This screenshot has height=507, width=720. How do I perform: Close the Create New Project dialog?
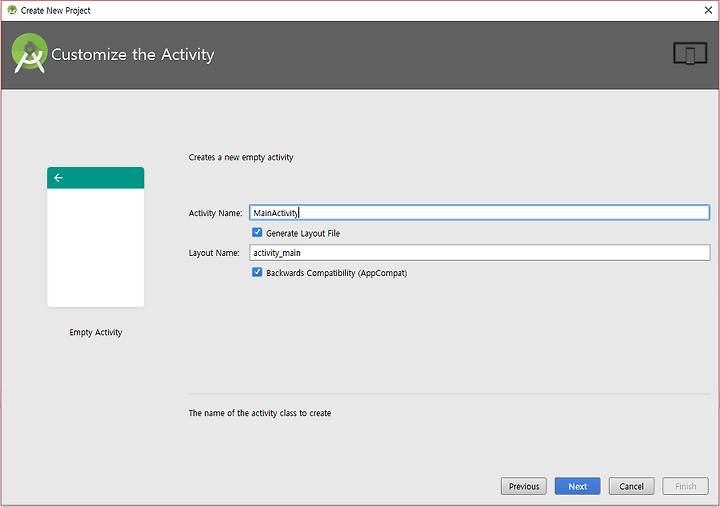(708, 10)
